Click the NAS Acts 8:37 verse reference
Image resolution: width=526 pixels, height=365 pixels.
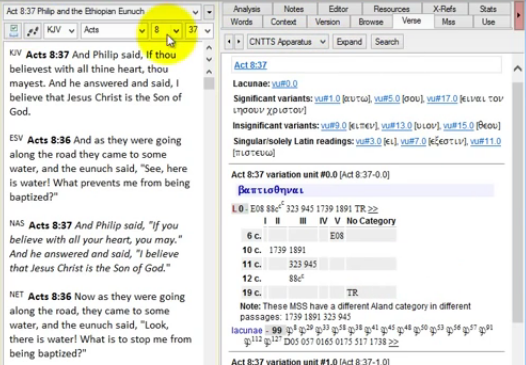pyautogui.click(x=50, y=225)
